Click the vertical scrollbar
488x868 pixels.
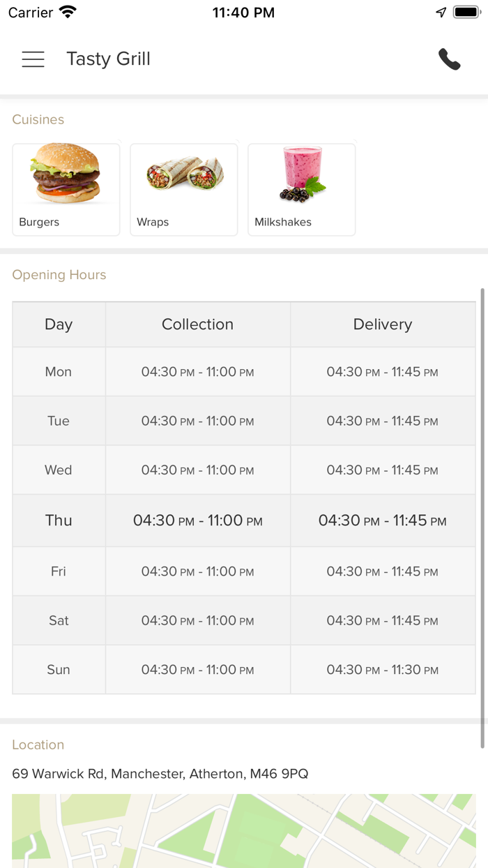pyautogui.click(x=482, y=516)
